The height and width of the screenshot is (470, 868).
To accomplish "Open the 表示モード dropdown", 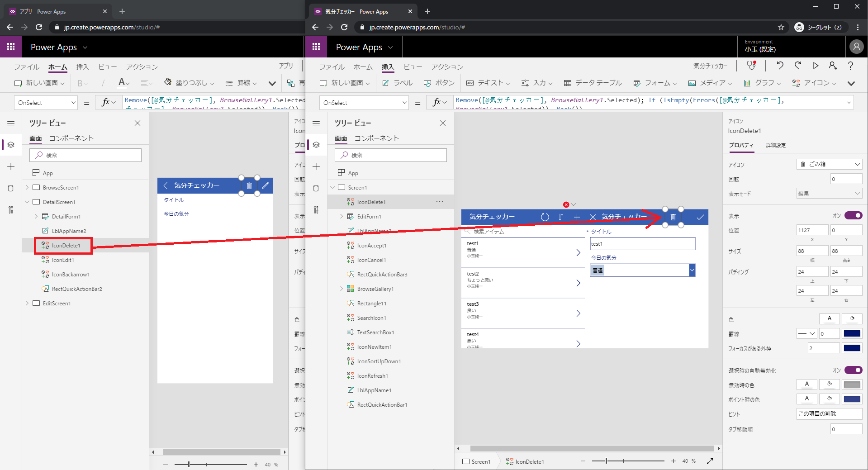I will tap(830, 193).
